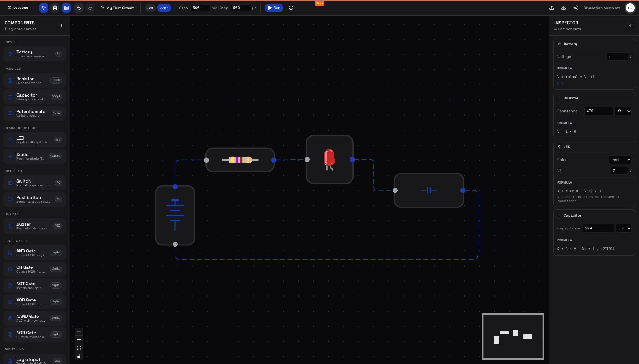Click the Resistance value input field
This screenshot has width=639, height=364.
pyautogui.click(x=598, y=111)
